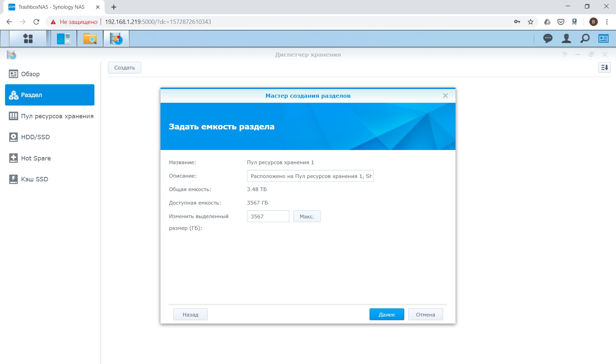Open the Chrome three-dot menu
Image resolution: width=616 pixels, height=364 pixels.
point(607,22)
